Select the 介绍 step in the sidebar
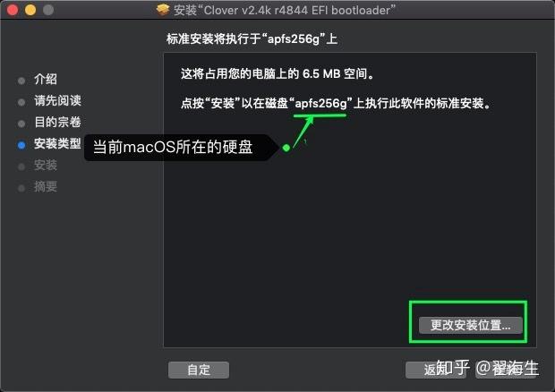 46,80
